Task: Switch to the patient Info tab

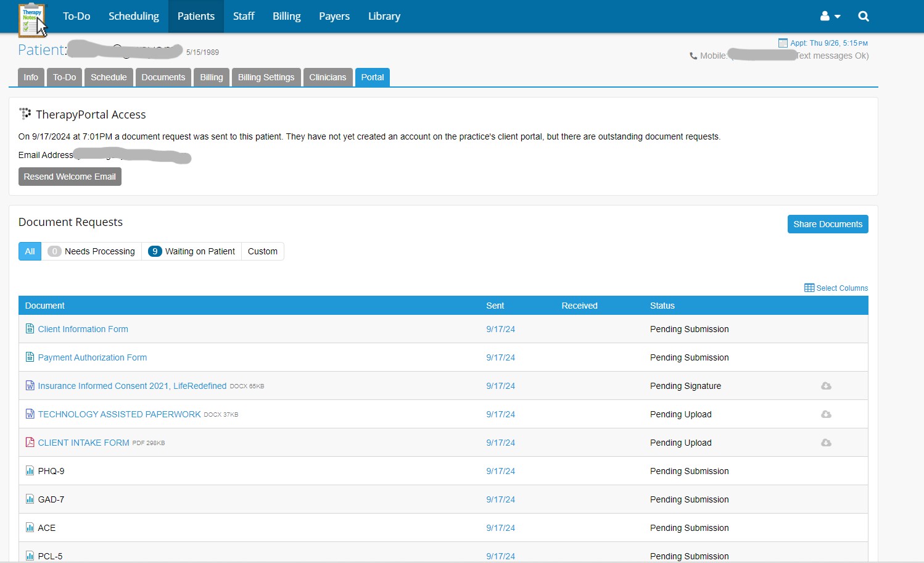Action: pos(31,77)
